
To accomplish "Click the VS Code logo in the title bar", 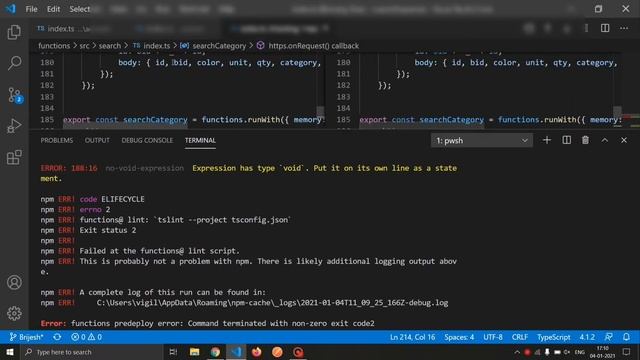I will (x=10, y=9).
